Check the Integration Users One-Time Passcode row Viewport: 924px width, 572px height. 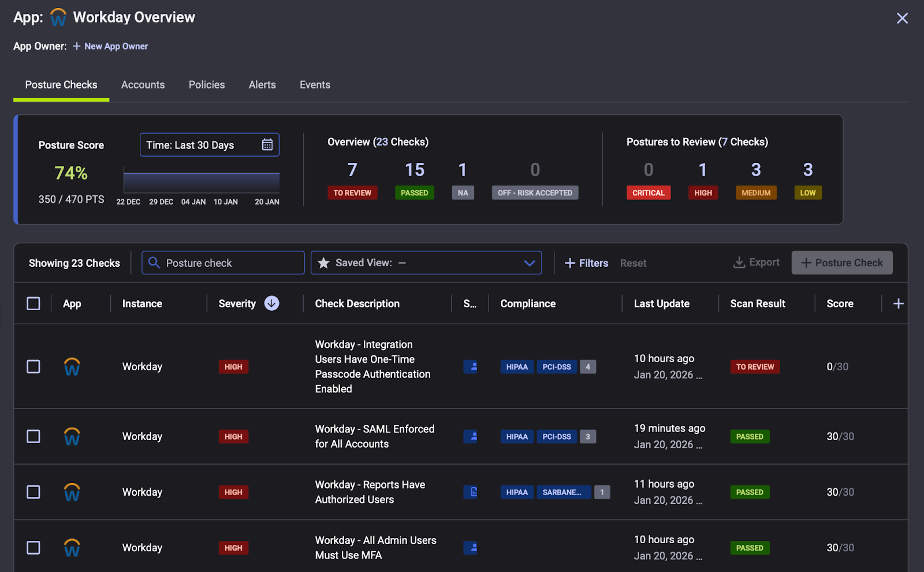click(33, 367)
